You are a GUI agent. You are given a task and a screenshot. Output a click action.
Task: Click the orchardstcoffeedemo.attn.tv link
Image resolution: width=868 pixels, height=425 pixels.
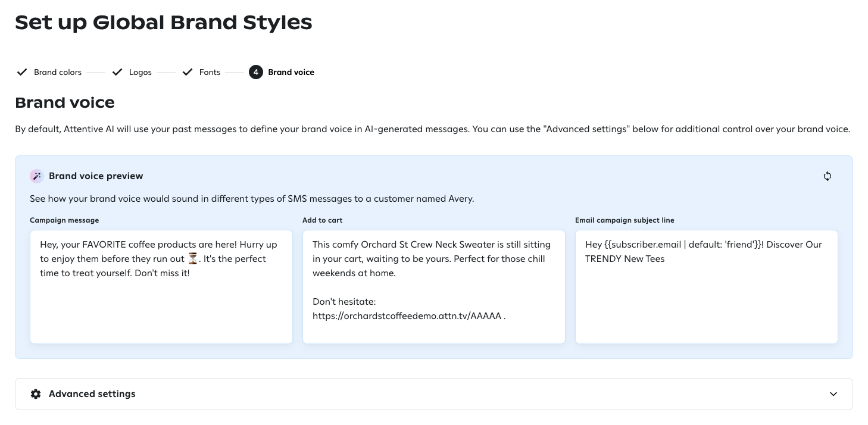[x=406, y=315]
